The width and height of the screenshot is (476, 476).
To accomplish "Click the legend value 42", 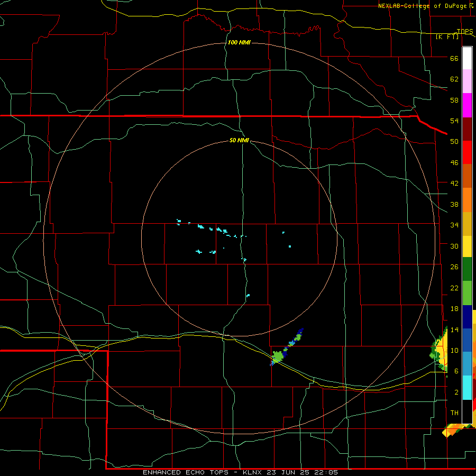I will 454,184.
